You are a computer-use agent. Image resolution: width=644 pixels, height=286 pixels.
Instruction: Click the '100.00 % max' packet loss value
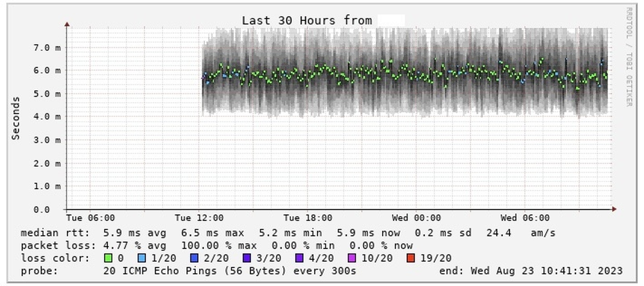[x=219, y=245]
